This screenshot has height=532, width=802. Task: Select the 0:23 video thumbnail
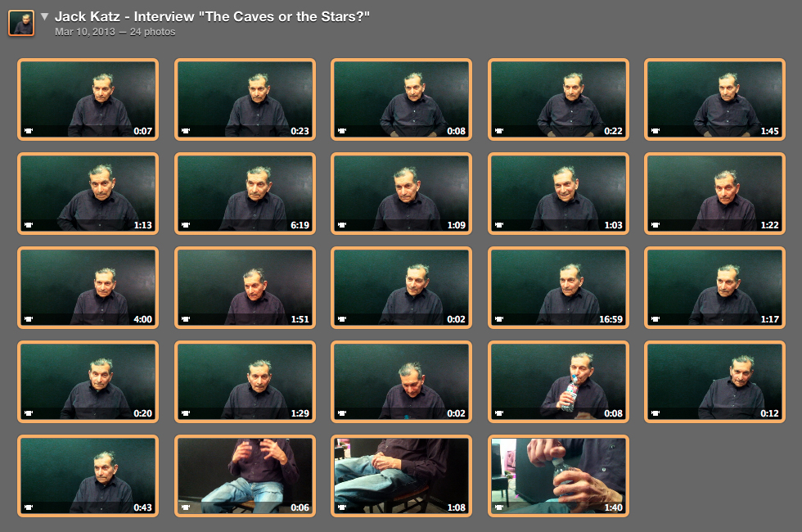[x=245, y=99]
